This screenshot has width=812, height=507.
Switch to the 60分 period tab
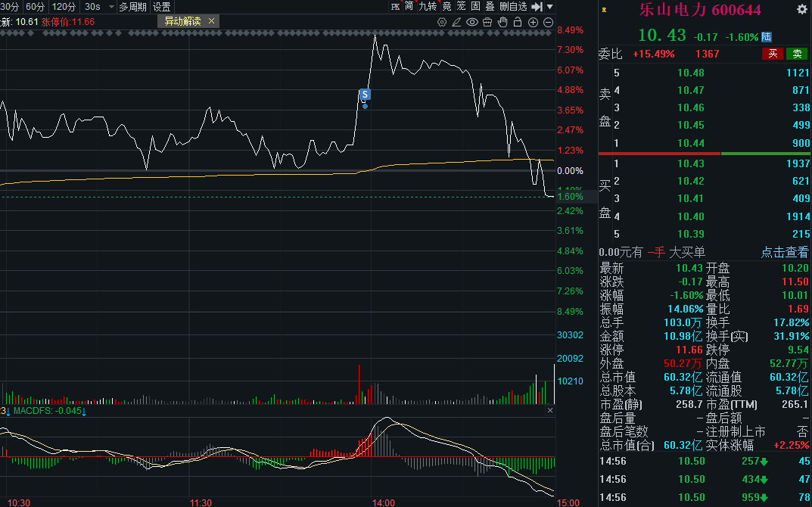(x=35, y=7)
